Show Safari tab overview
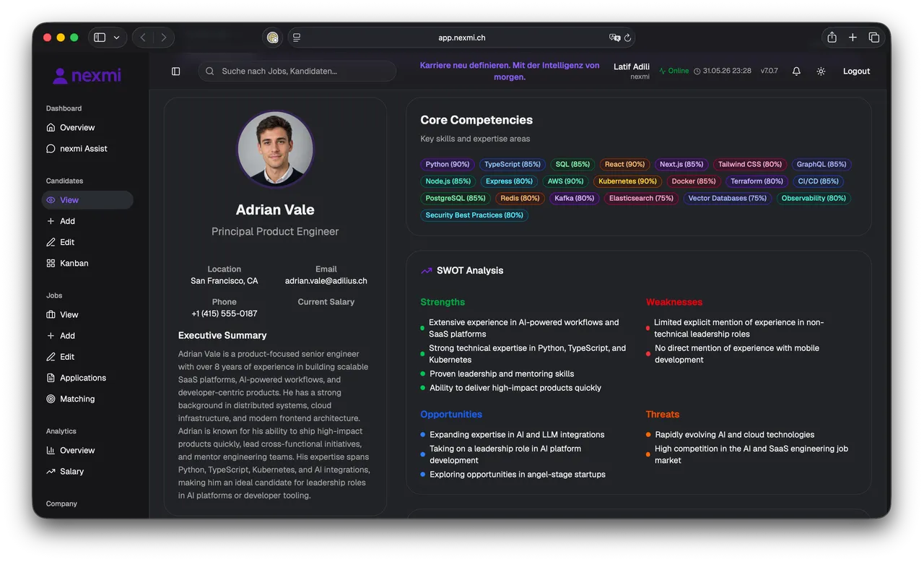This screenshot has width=924, height=562. 874,38
